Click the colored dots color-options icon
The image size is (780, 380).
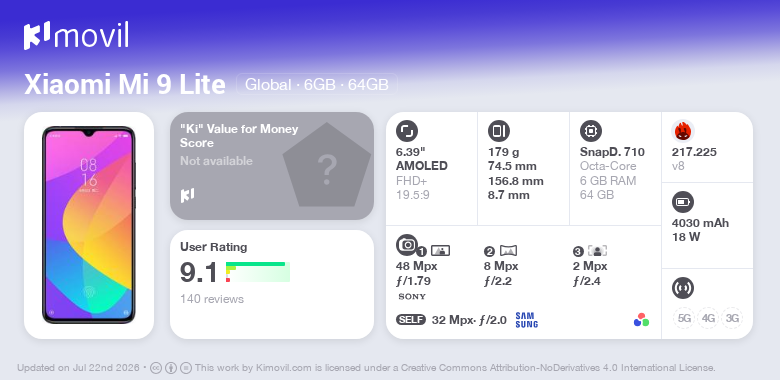click(641, 320)
